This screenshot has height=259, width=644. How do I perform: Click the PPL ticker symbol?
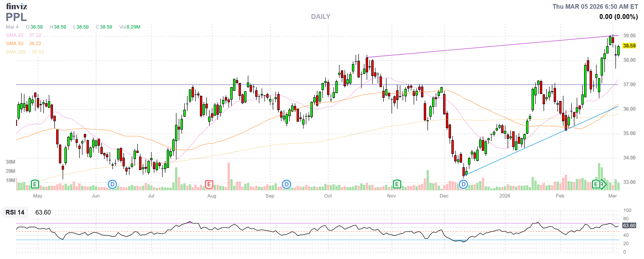pos(16,17)
